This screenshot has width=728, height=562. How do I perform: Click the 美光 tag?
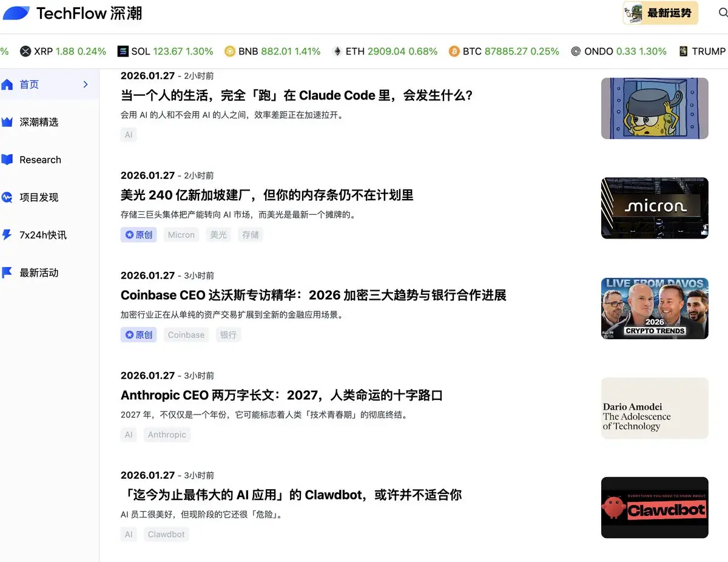(x=218, y=235)
